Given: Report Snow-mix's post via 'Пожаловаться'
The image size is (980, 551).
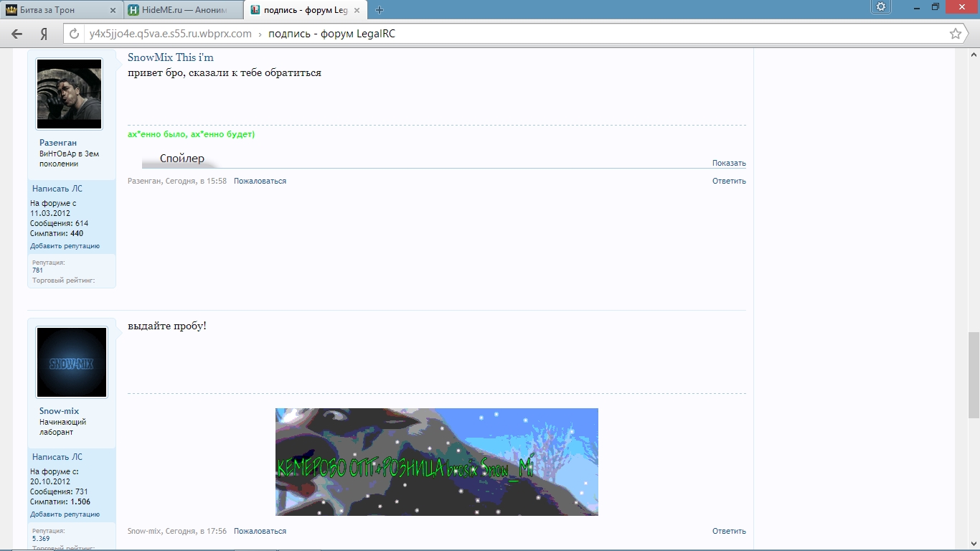Looking at the screenshot, I should 260,531.
